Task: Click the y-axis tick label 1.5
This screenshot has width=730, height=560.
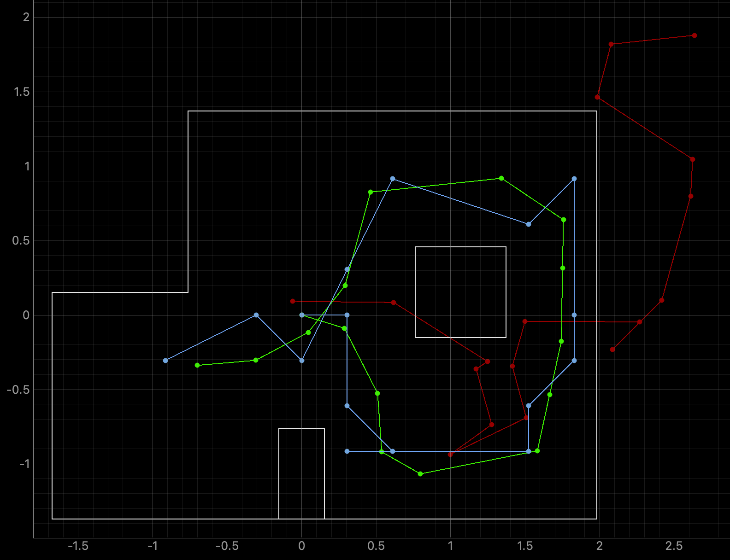Action: click(22, 92)
